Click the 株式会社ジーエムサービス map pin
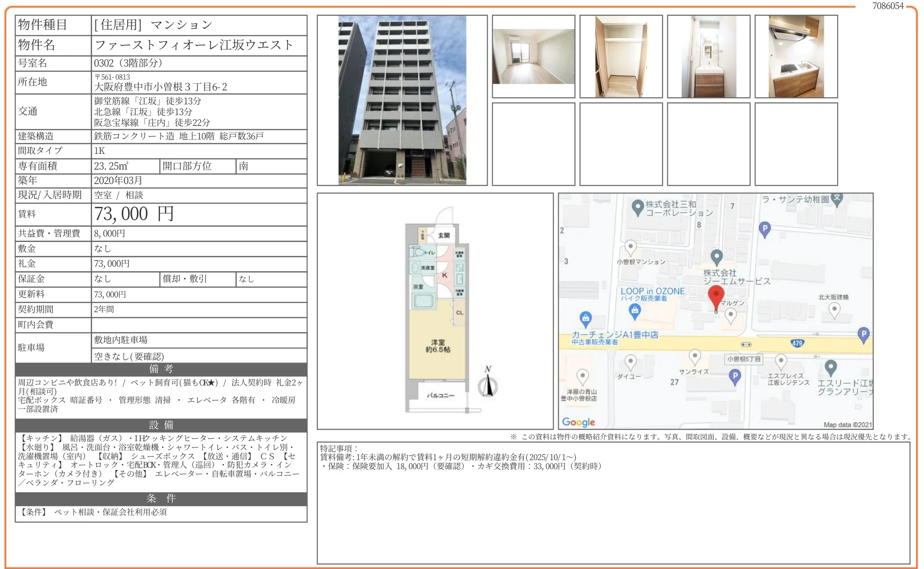The height and width of the screenshot is (569, 924). (717, 257)
